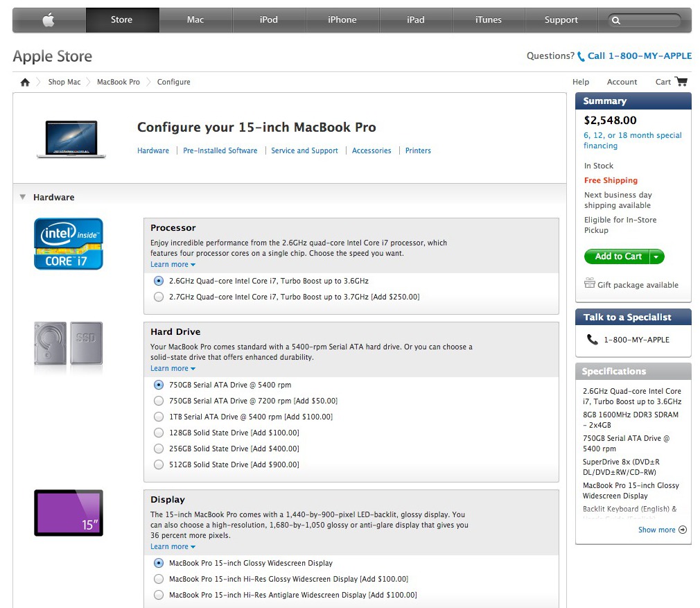This screenshot has height=608, width=700.
Task: Select the 512GB Solid State Drive
Action: [x=159, y=464]
